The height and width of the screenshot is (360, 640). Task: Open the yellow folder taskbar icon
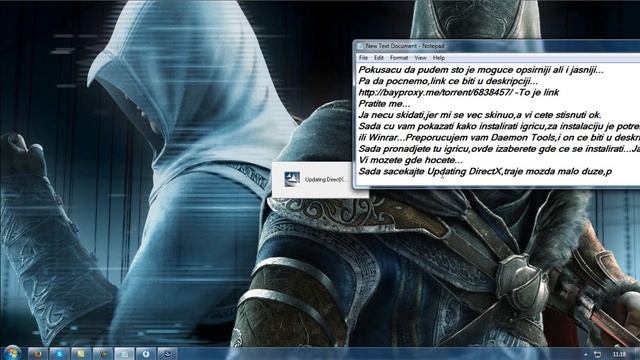pyautogui.click(x=81, y=353)
